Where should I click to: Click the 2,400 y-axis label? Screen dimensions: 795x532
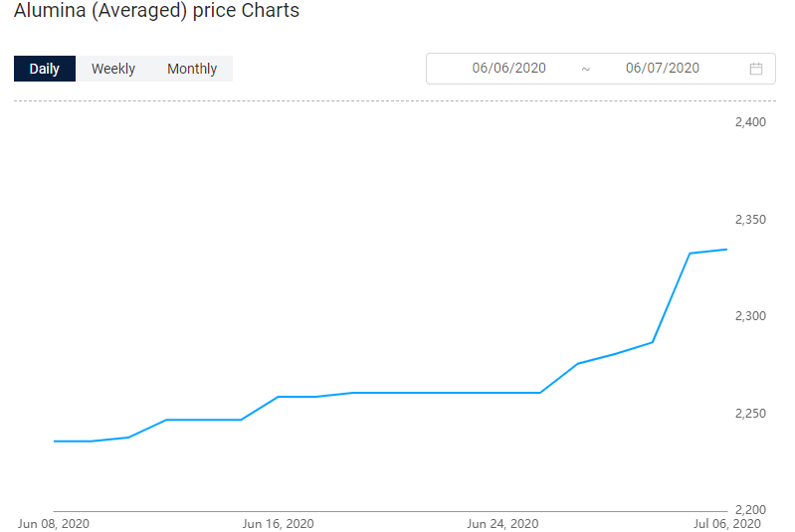[750, 122]
